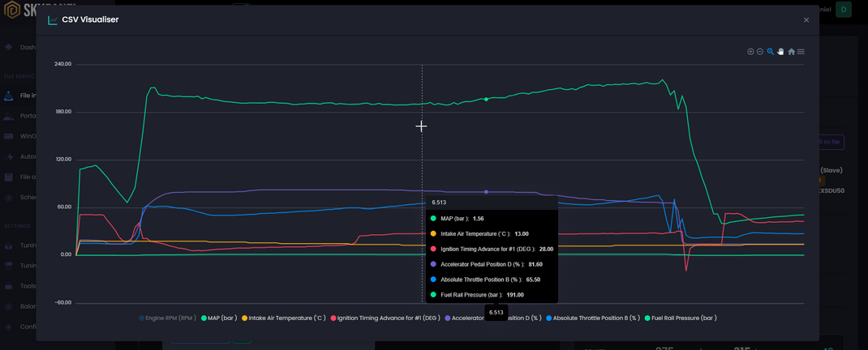The width and height of the screenshot is (868, 350).
Task: Activate the selection zoom magnifier tool
Action: pos(771,52)
